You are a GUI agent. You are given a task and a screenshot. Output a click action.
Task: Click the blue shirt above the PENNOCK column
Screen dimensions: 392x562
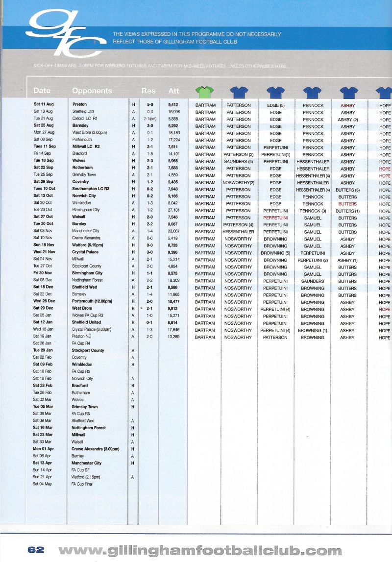(312, 93)
